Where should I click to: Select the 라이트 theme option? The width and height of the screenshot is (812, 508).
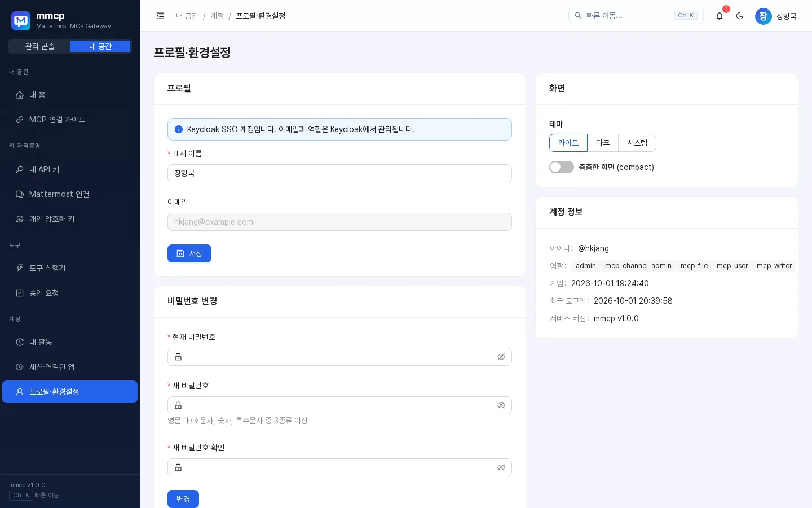pos(568,143)
